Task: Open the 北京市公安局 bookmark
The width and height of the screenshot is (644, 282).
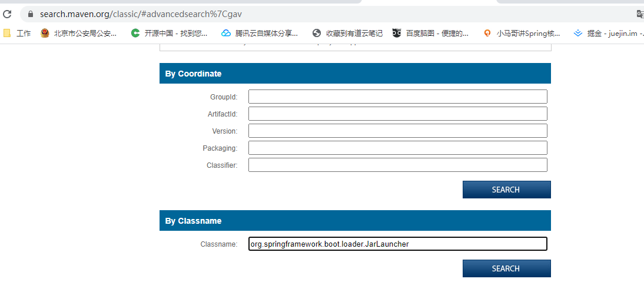Action: [78, 34]
